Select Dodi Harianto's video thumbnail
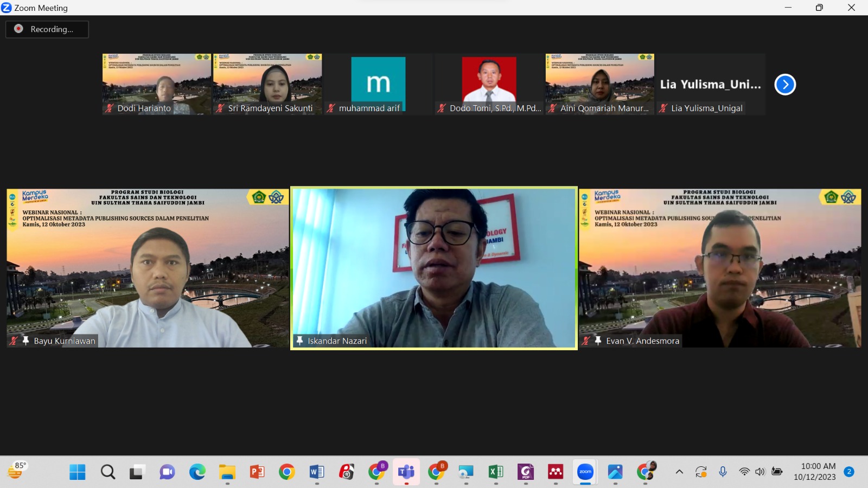This screenshot has width=868, height=488. click(156, 84)
